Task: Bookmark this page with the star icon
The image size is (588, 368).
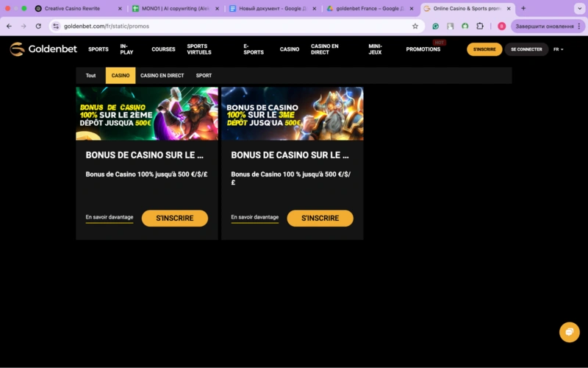Action: point(415,26)
